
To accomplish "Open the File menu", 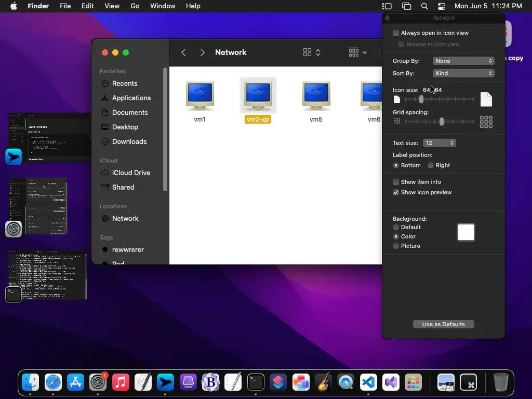I will (65, 6).
